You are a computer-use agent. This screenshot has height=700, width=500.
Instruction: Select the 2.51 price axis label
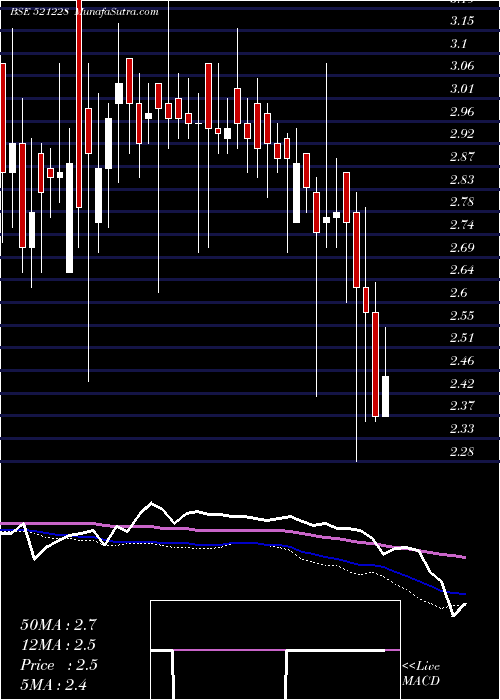[x=462, y=338]
